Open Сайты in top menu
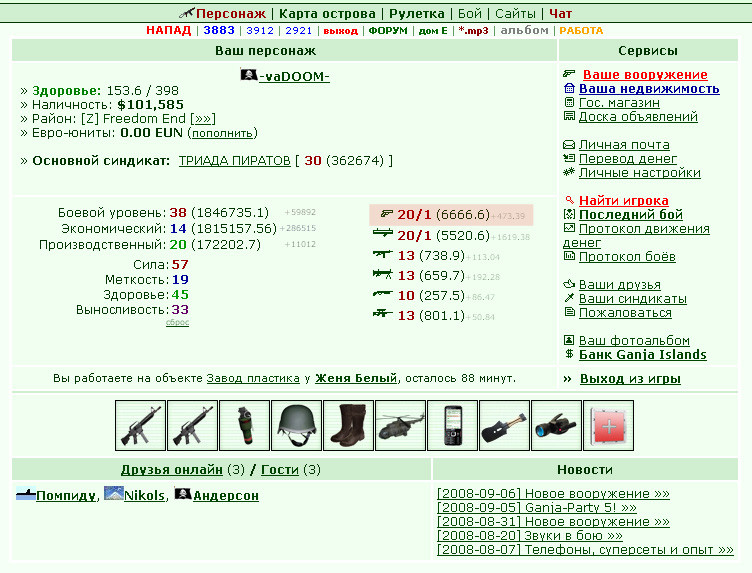The image size is (752, 573). (515, 13)
